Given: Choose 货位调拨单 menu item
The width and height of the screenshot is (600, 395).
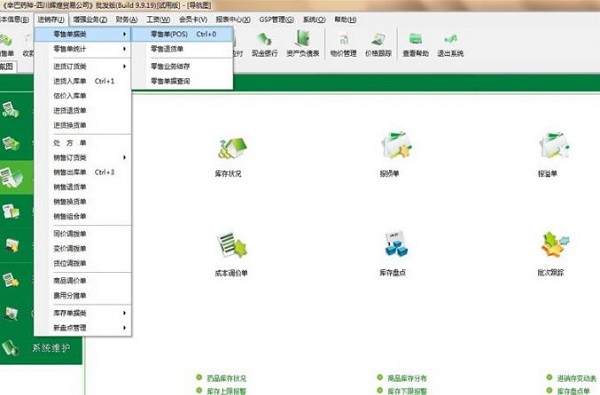Looking at the screenshot, I should click(83, 263).
